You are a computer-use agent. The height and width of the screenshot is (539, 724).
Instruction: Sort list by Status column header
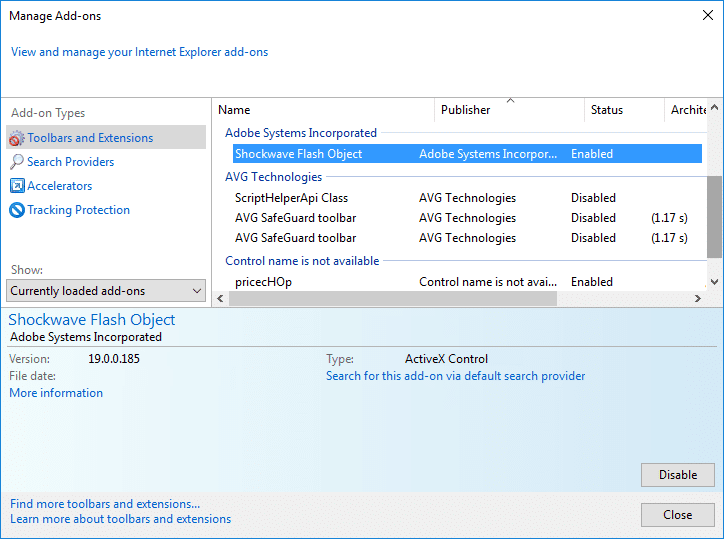[623, 110]
